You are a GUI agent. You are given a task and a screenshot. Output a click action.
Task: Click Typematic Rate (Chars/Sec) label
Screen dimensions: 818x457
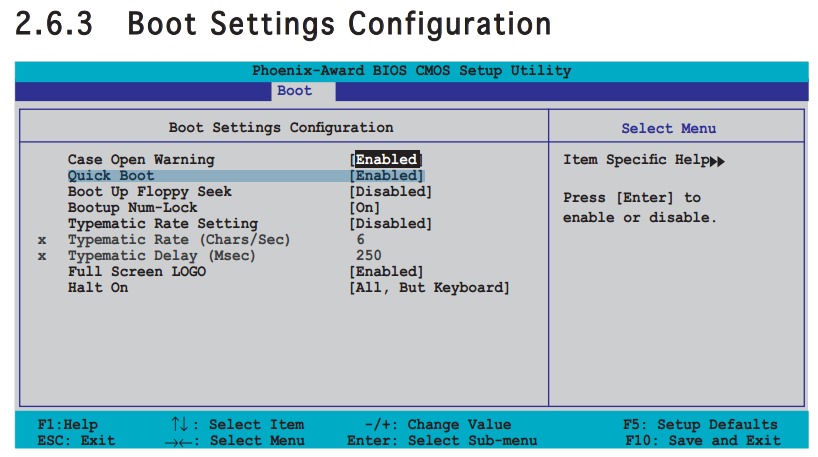pyautogui.click(x=179, y=240)
